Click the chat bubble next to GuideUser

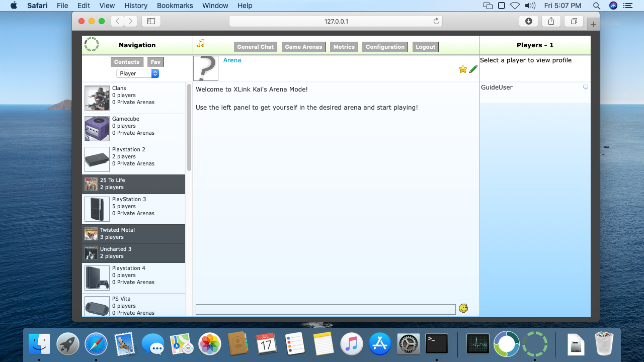[585, 87]
